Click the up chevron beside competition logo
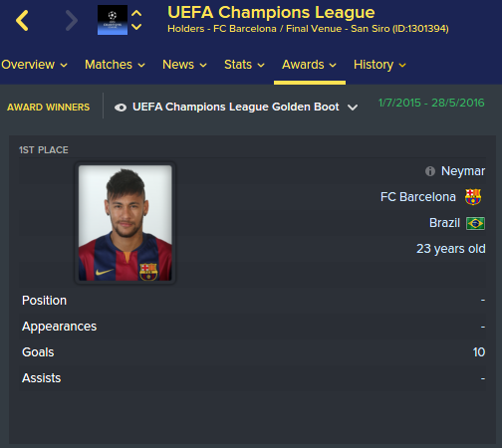502x448 pixels. tap(136, 13)
